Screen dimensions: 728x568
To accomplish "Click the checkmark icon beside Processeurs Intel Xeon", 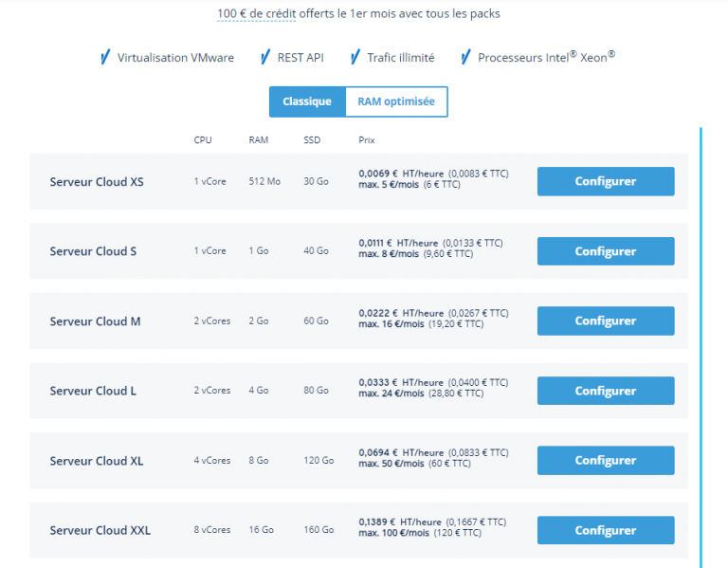I will point(465,58).
